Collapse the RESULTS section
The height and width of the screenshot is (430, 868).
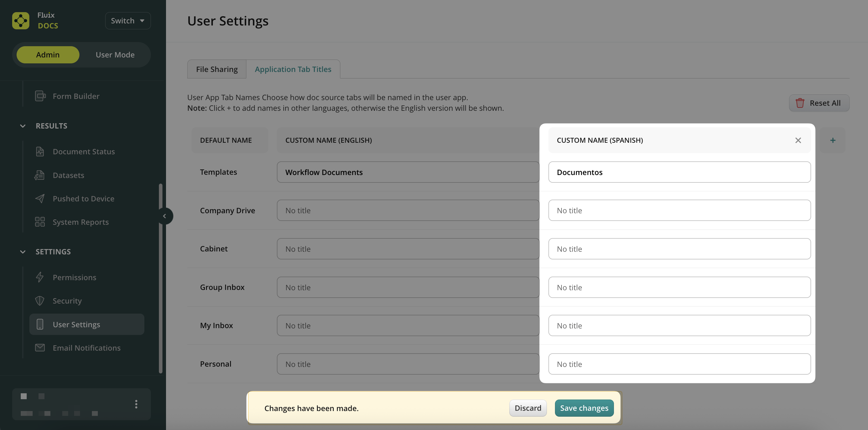pos(23,126)
